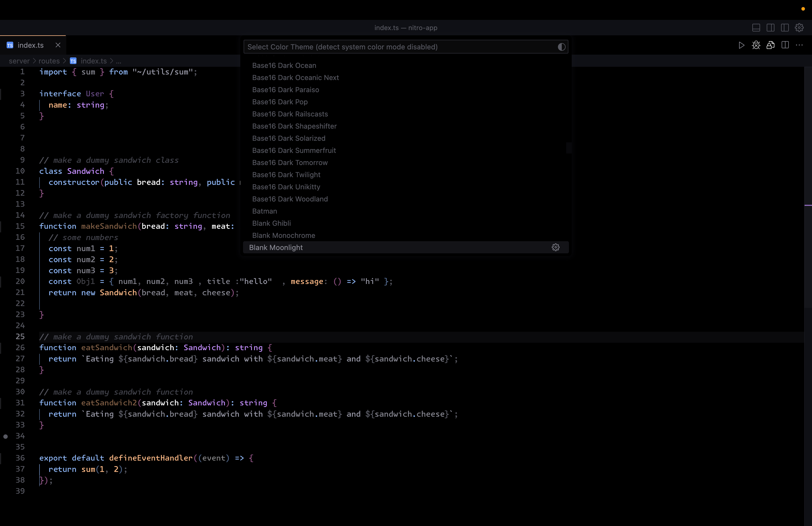
Task: Click the theme list scrollbar thumb
Action: click(569, 148)
